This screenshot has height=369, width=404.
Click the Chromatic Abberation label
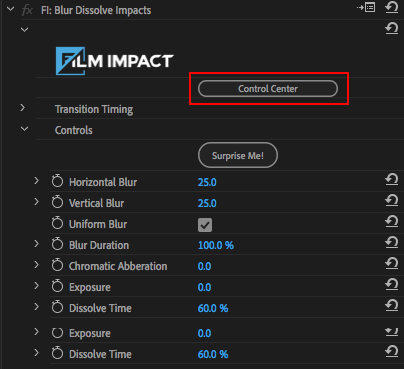click(118, 266)
